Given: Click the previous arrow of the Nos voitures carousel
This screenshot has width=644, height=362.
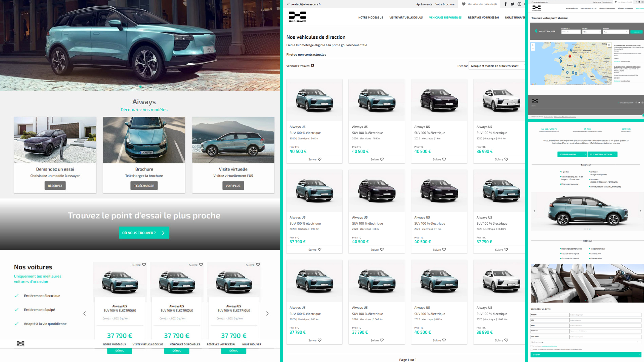Looking at the screenshot, I should 85,314.
